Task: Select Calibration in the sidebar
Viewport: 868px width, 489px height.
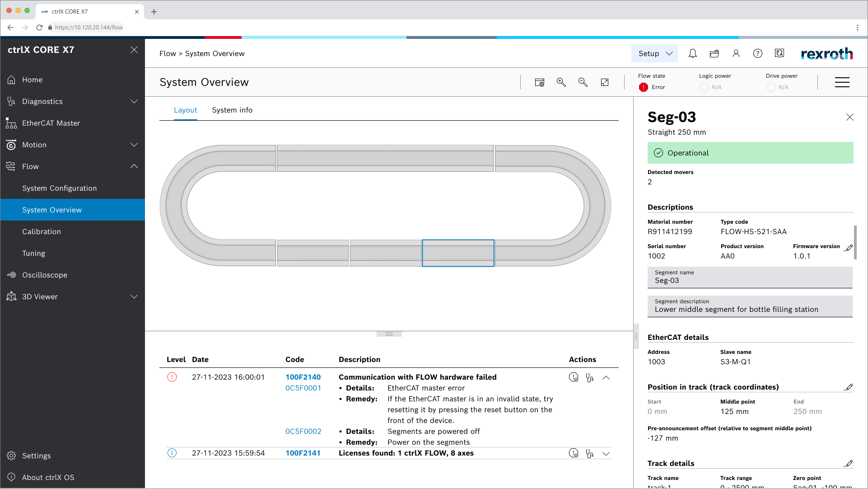Action: click(42, 231)
